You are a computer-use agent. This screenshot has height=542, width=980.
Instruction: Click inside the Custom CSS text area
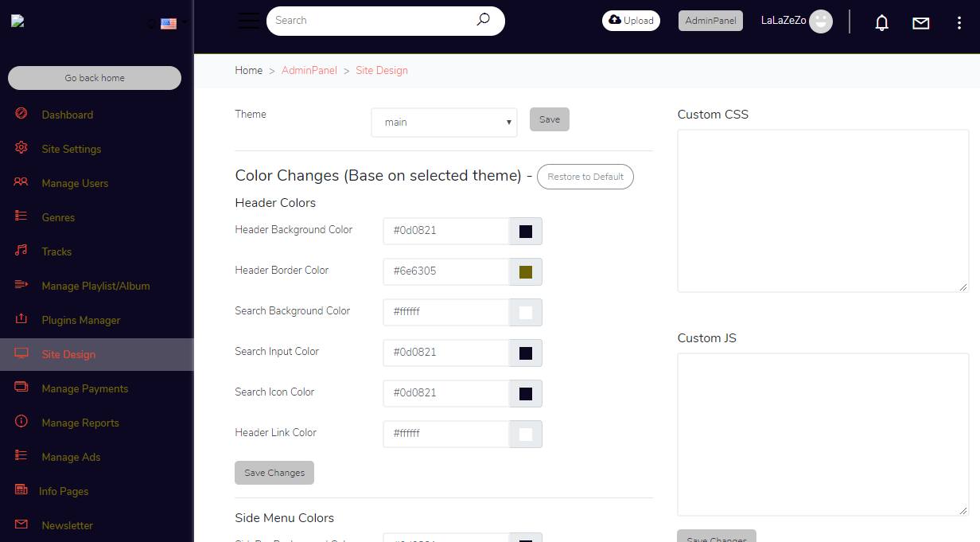pyautogui.click(x=822, y=210)
